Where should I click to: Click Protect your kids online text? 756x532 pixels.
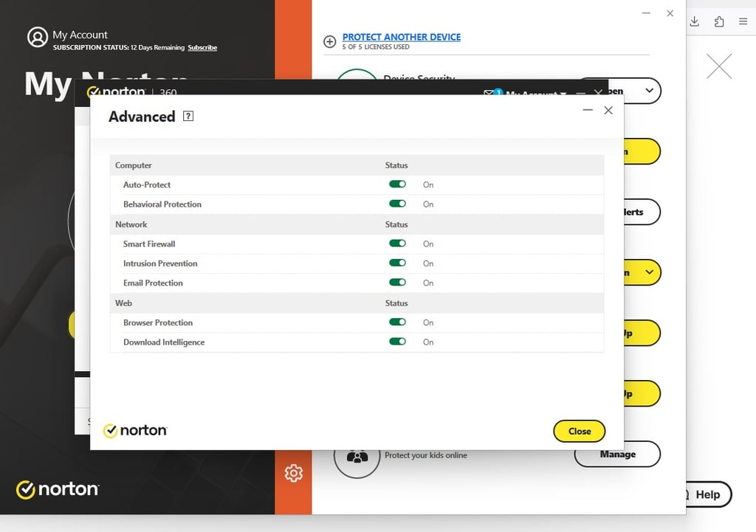pos(426,455)
